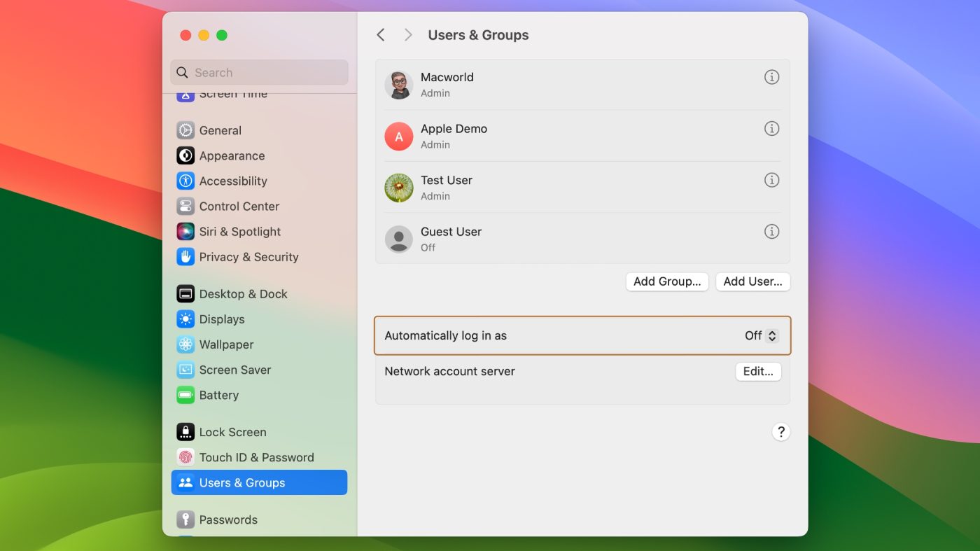Click the Add Group... button
Viewport: 980px width, 551px height.
(667, 281)
